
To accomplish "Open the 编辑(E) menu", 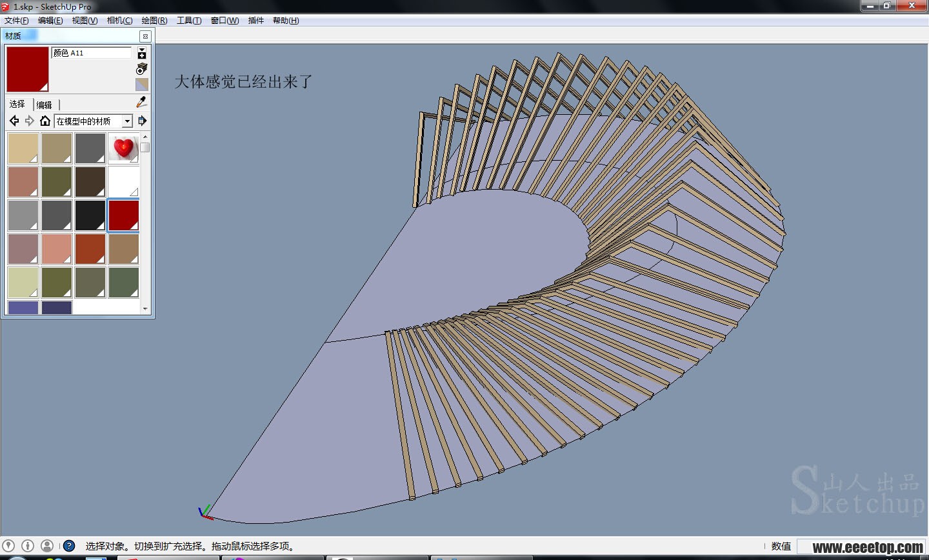I will pyautogui.click(x=50, y=21).
